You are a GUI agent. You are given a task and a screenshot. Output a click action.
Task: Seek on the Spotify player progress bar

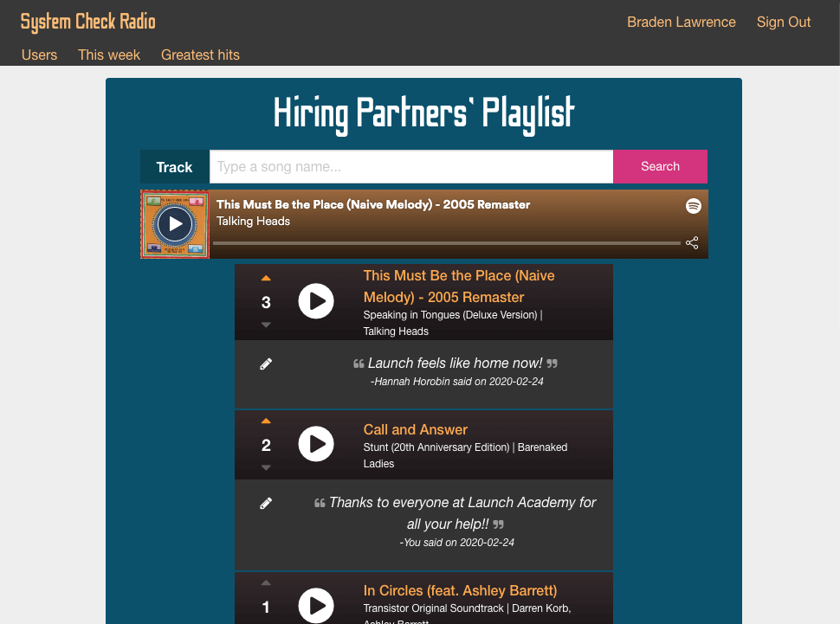[446, 243]
